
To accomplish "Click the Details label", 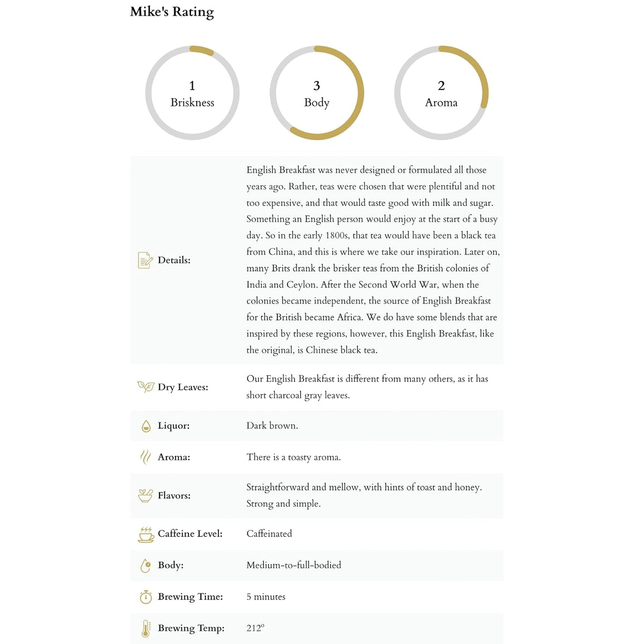I will click(174, 260).
